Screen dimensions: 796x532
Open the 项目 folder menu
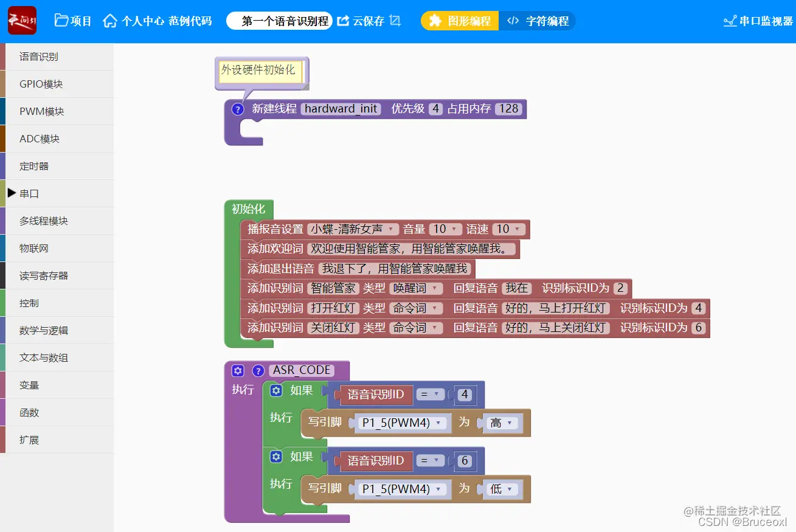[x=73, y=21]
